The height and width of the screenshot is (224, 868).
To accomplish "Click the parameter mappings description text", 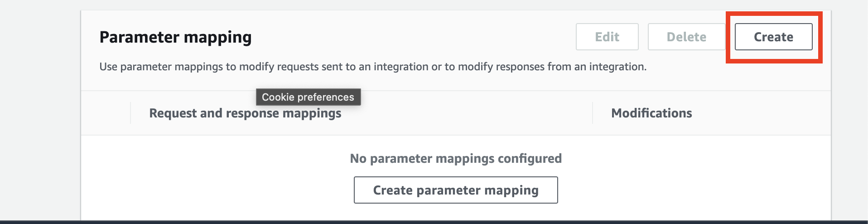I will point(372,67).
